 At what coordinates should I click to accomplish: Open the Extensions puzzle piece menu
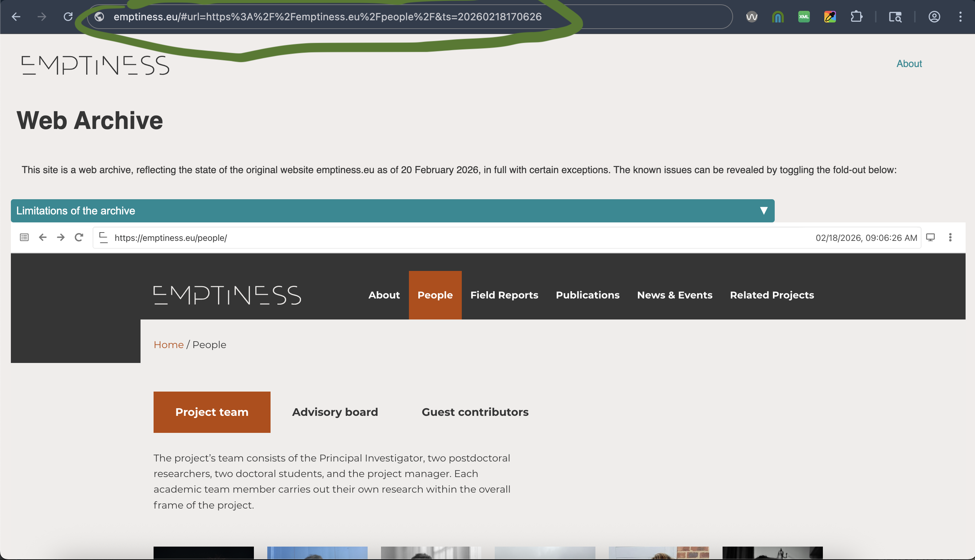[x=857, y=17]
